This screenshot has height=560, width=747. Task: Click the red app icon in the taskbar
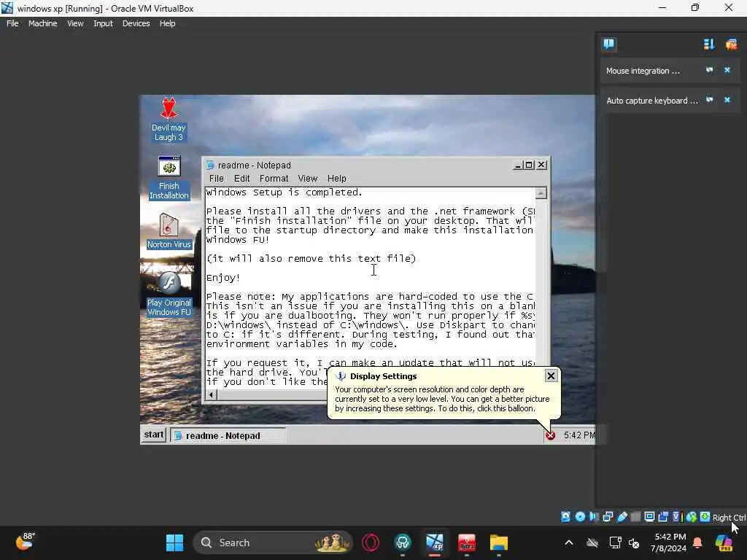[x=467, y=542]
